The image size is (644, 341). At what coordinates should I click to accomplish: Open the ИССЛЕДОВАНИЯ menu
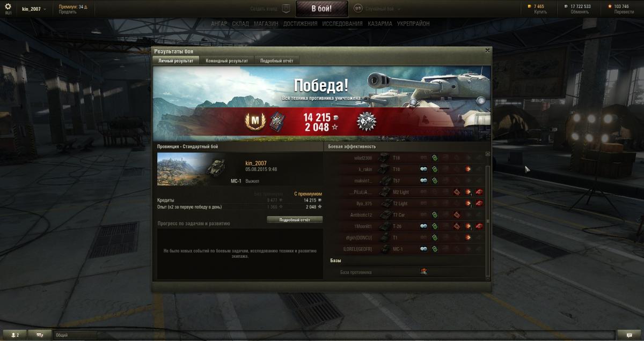click(342, 24)
